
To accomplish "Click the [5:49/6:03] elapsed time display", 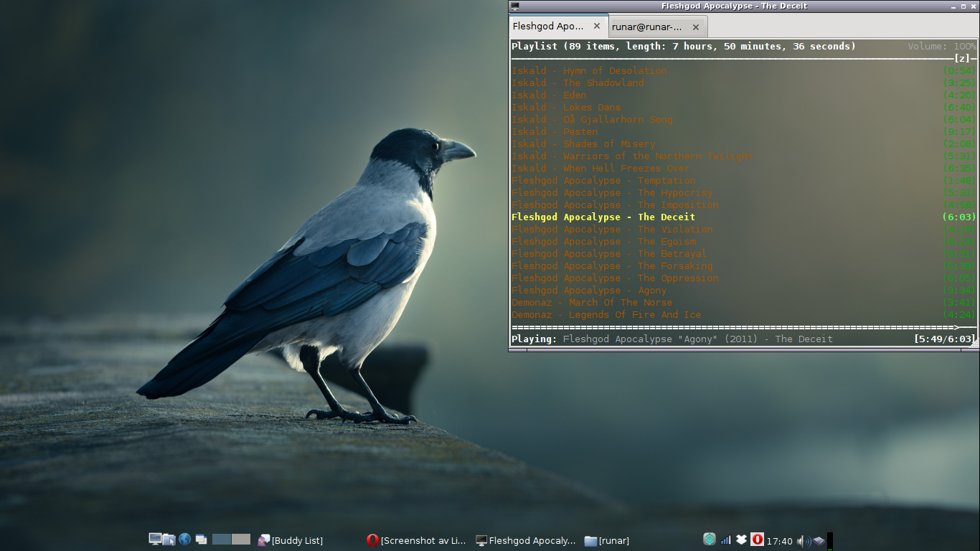I will coord(945,339).
